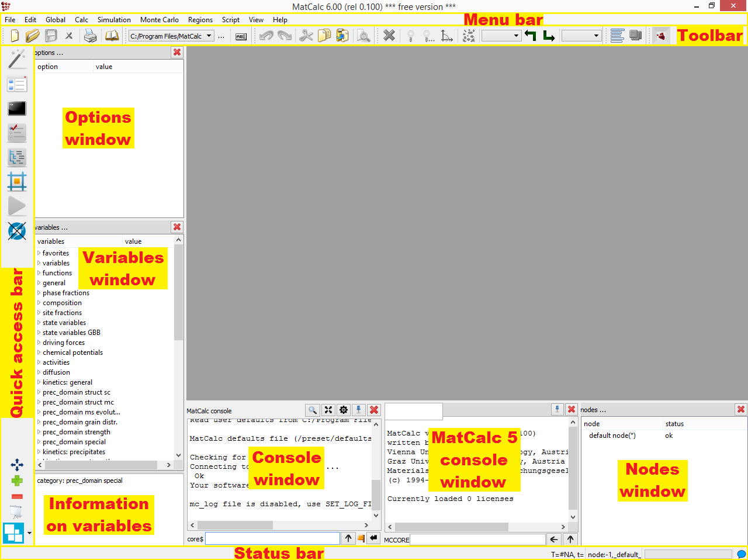
Task: Expand the 'phase fractions' tree item
Action: click(39, 293)
